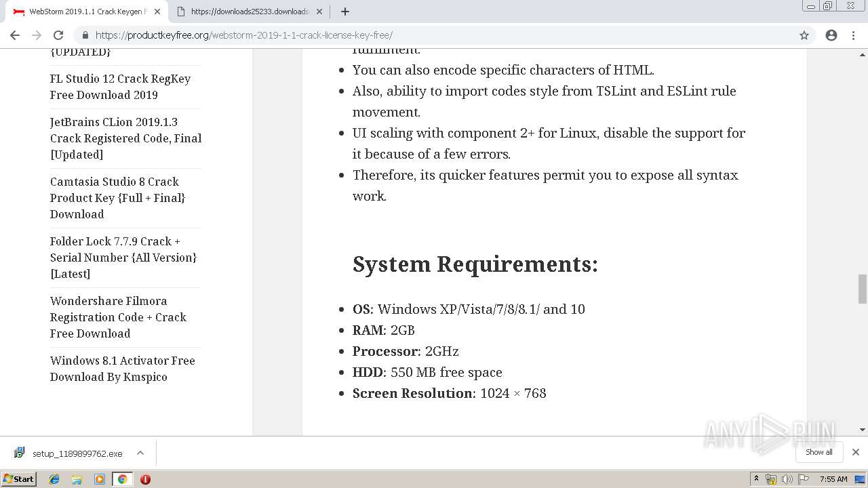Open the Windows Start menu

[18, 479]
